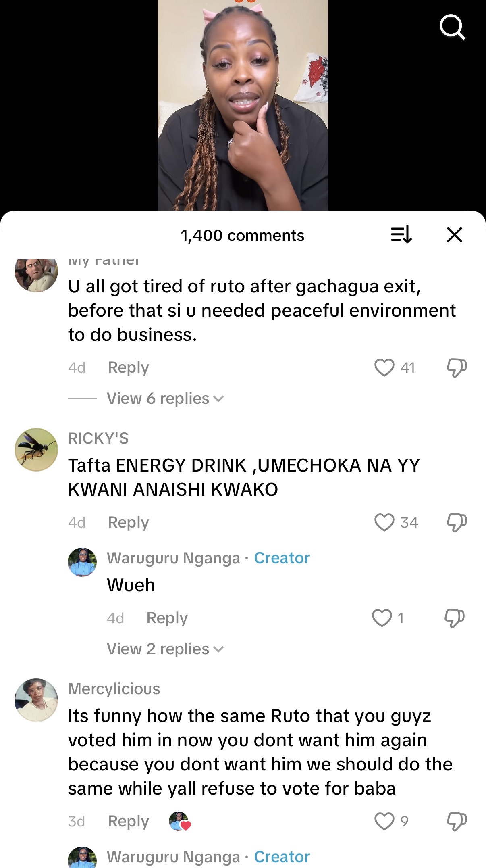
Task: Reply to the creator's Wueh comment
Action: (167, 618)
